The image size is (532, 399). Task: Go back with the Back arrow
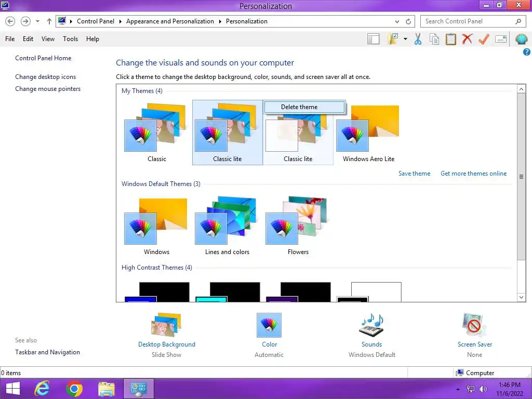coord(10,21)
